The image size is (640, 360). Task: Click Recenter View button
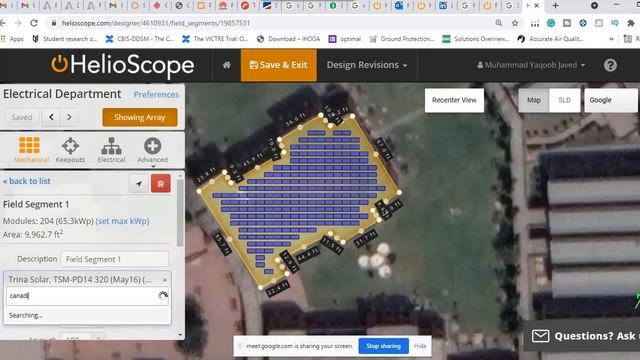(x=454, y=100)
